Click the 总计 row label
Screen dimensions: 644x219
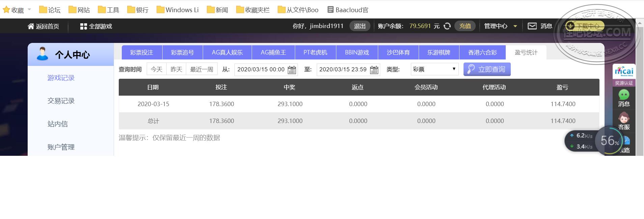[153, 121]
